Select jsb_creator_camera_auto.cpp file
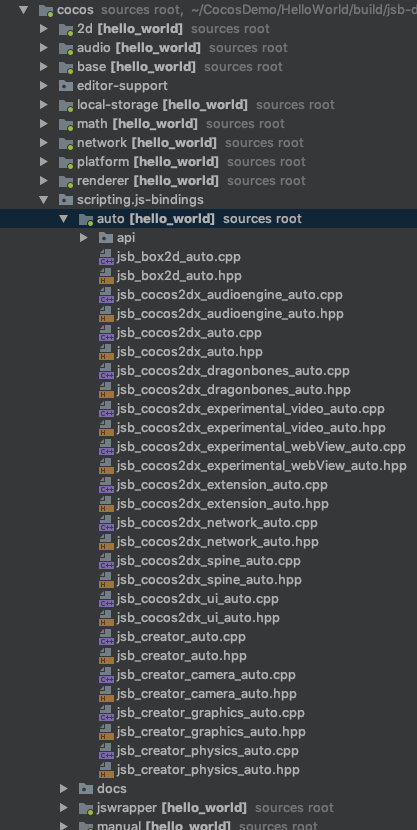This screenshot has width=417, height=830. point(206,675)
